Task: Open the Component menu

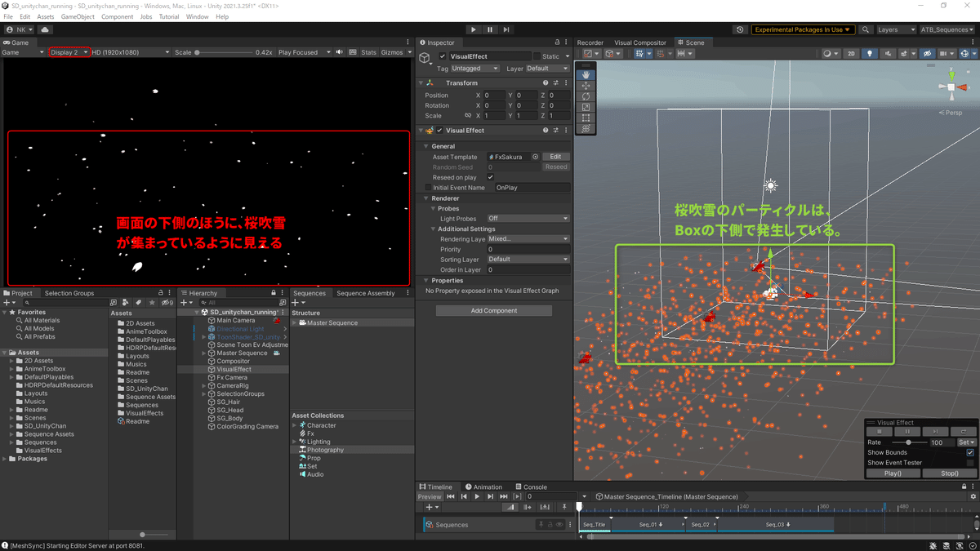Action: [x=117, y=16]
